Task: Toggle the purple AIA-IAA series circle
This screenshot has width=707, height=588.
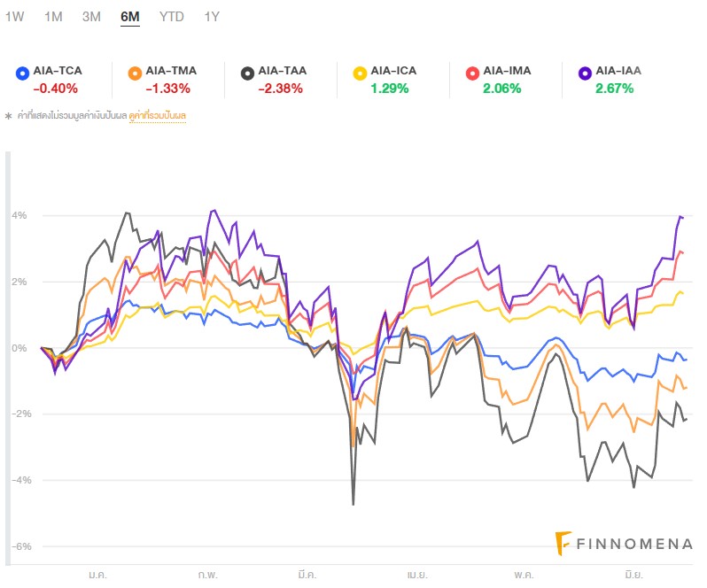Action: [585, 73]
